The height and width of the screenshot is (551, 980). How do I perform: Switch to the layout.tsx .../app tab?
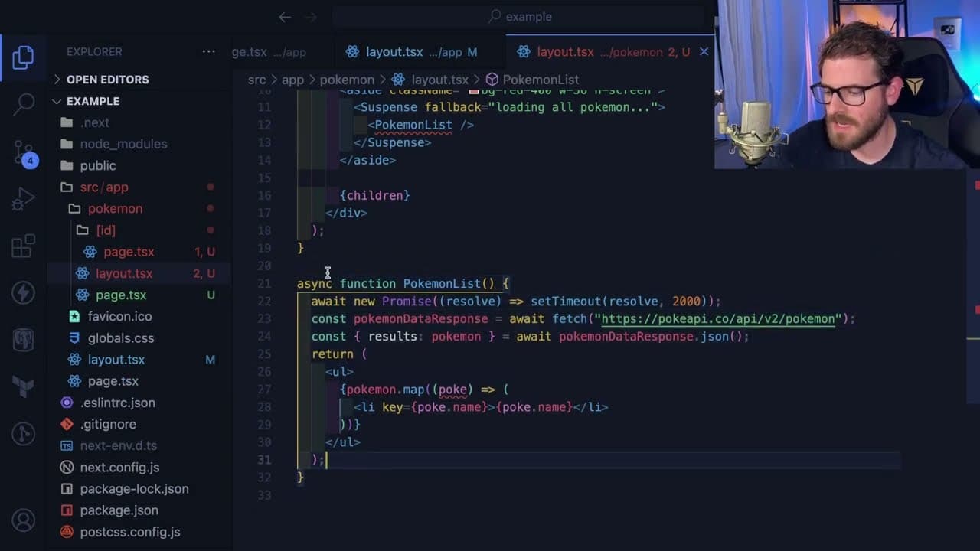pos(411,52)
